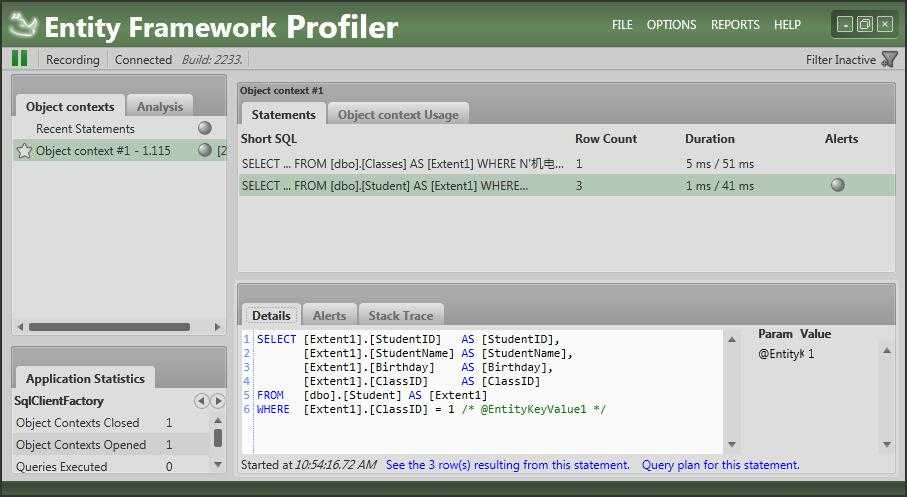Click the Filter Inactive funnel icon

(890, 59)
